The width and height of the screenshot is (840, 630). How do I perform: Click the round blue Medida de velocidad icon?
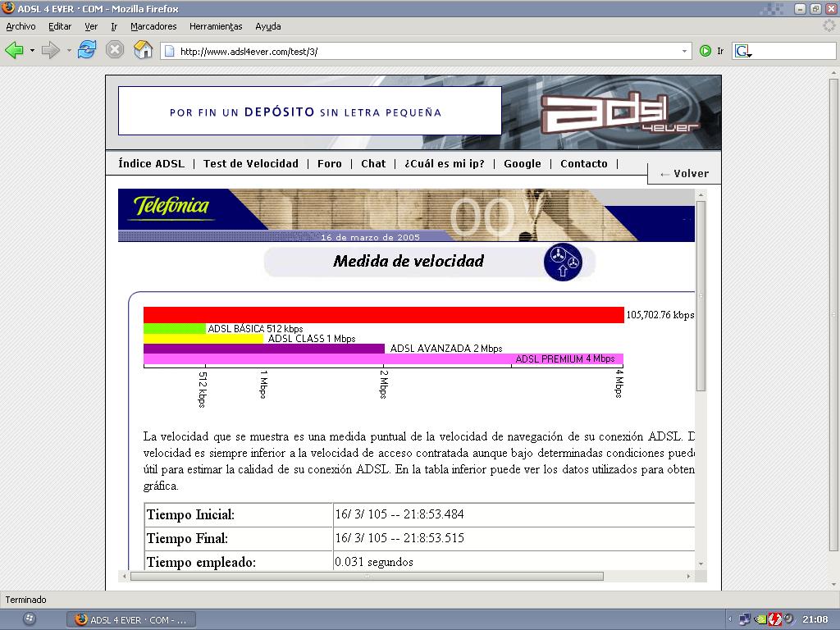pos(563,262)
